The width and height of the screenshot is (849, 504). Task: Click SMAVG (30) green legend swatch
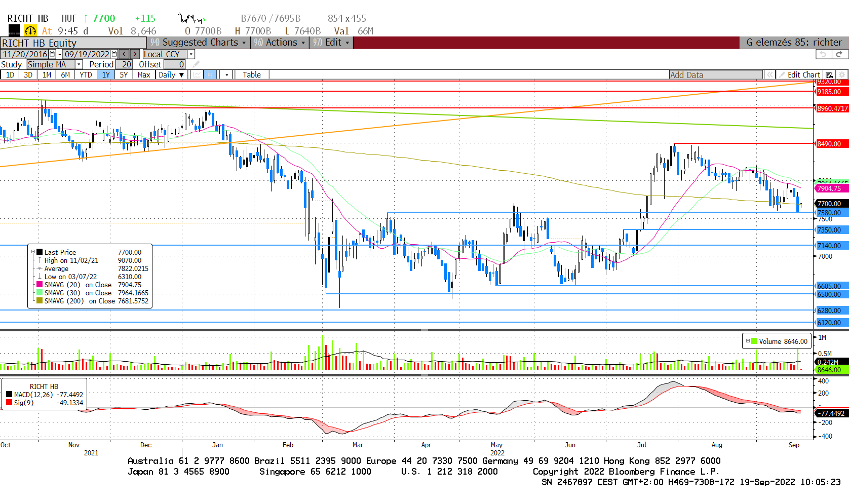tap(39, 293)
